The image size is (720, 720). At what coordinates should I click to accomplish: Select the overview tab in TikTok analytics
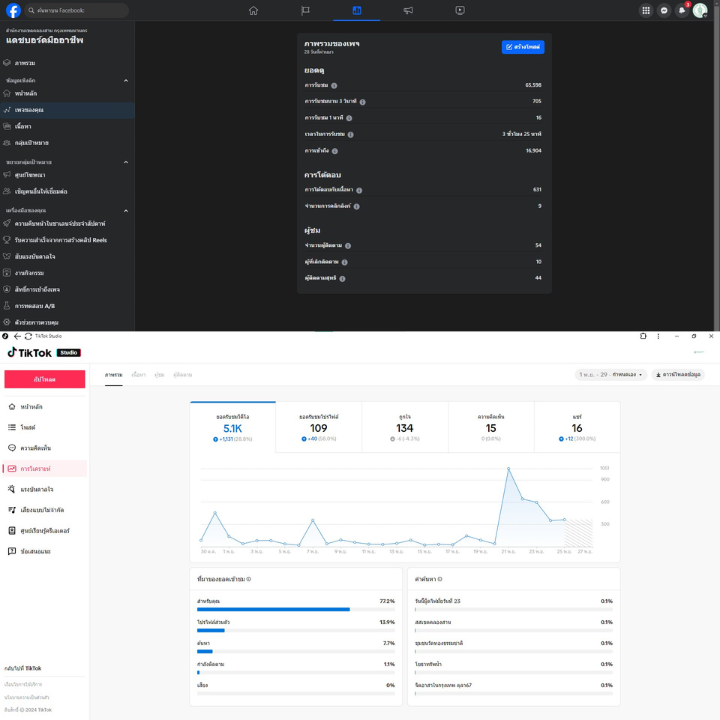point(113,375)
